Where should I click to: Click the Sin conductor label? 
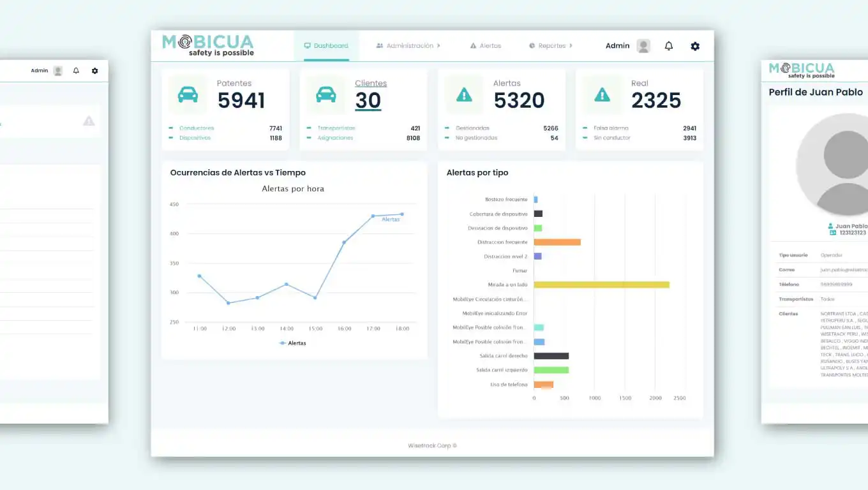point(612,138)
